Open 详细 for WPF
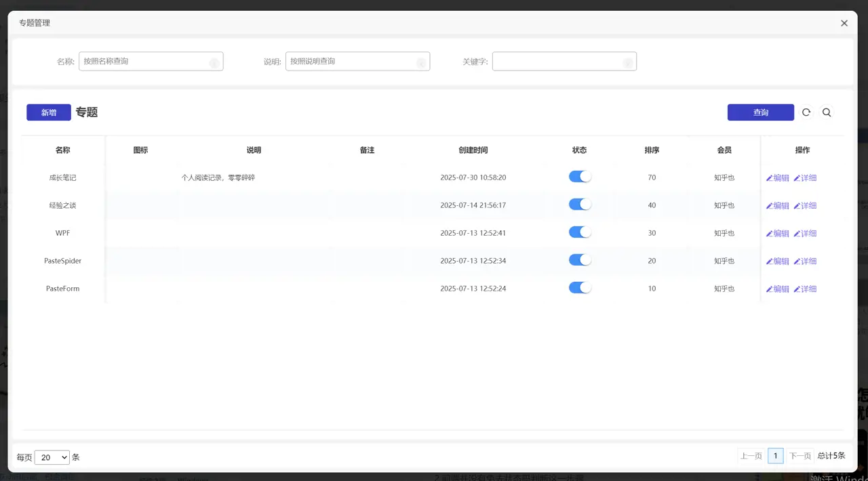 805,234
